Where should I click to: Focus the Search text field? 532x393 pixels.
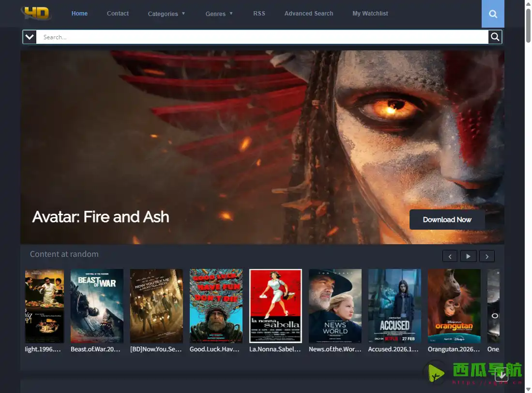262,37
